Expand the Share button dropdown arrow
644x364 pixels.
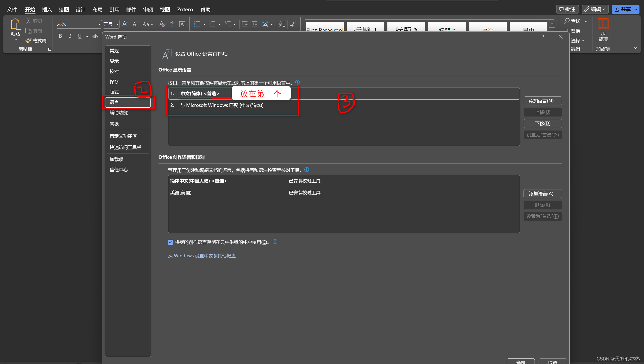click(x=636, y=10)
